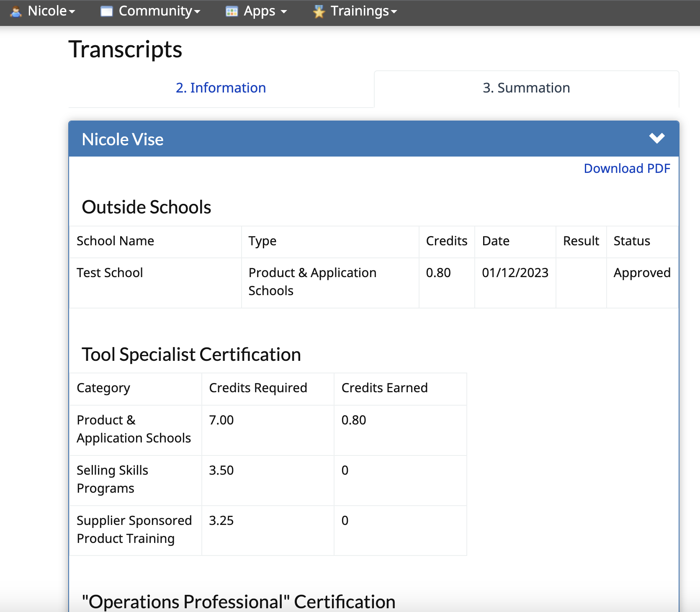
Task: Click the Outside Schools section heading
Action: tap(147, 207)
